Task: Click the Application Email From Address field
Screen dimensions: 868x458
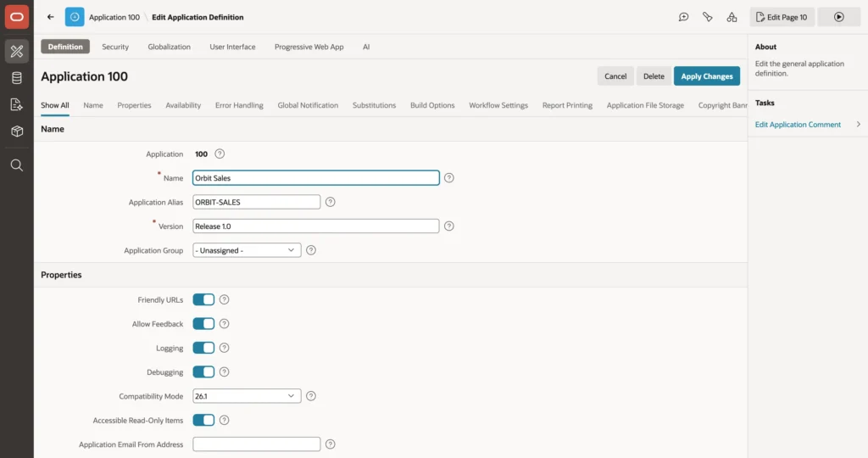Action: coord(256,444)
